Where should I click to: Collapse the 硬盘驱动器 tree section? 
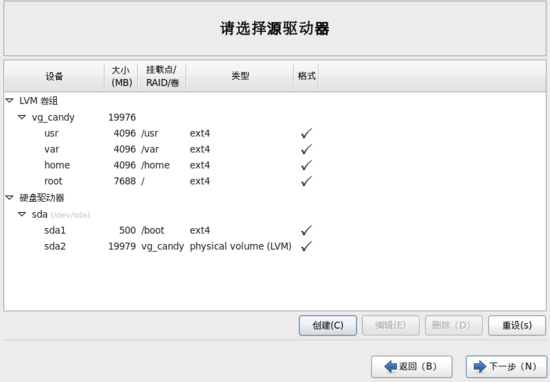(x=9, y=197)
